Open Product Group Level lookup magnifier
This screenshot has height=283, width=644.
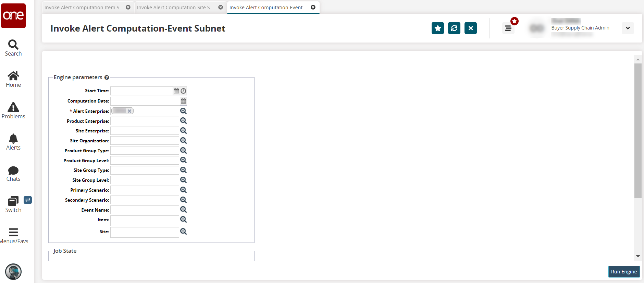click(184, 160)
